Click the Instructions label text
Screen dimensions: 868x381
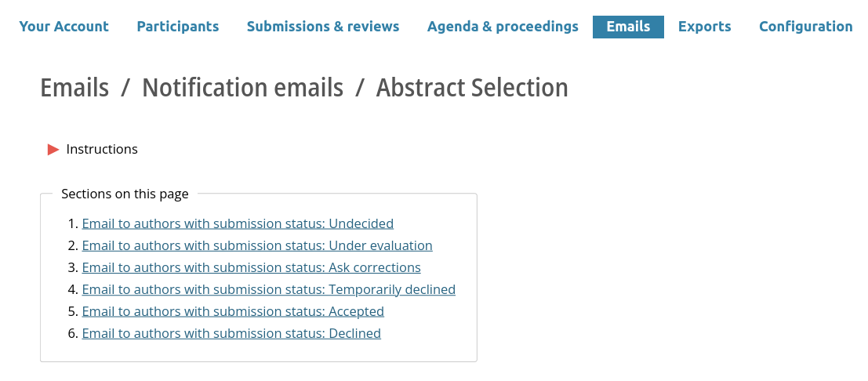102,149
